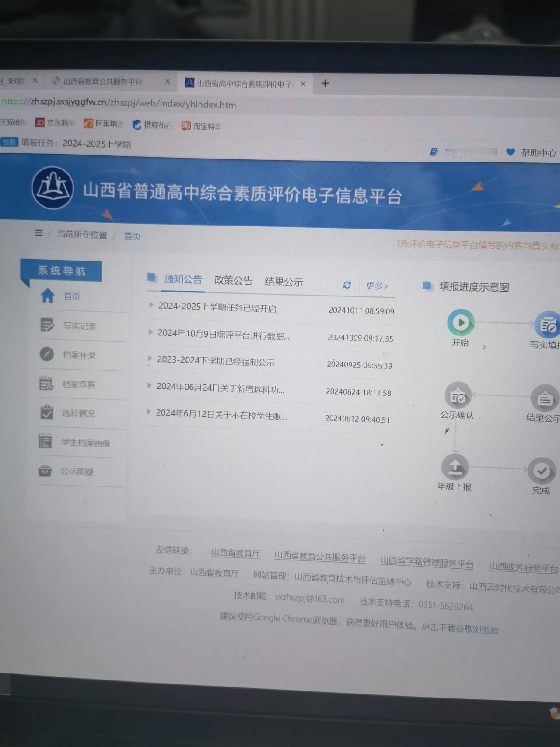This screenshot has width=560, height=747.
Task: Open notice 2023-2024下学期已经强制公示
Action: tap(216, 361)
